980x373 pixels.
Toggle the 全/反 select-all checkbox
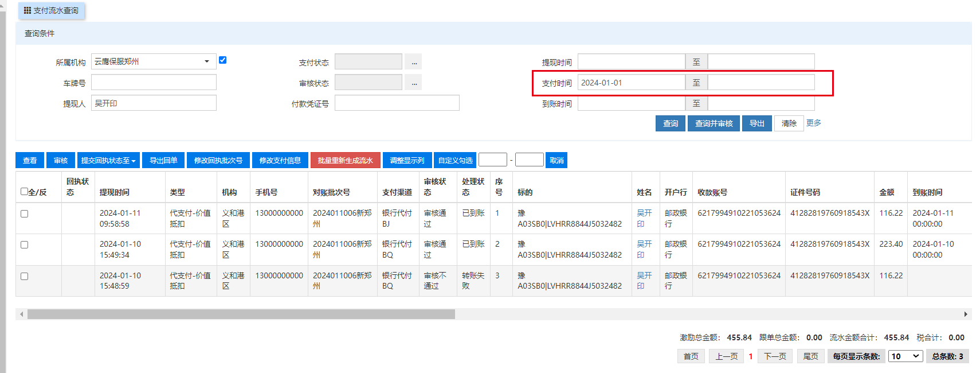tap(25, 192)
